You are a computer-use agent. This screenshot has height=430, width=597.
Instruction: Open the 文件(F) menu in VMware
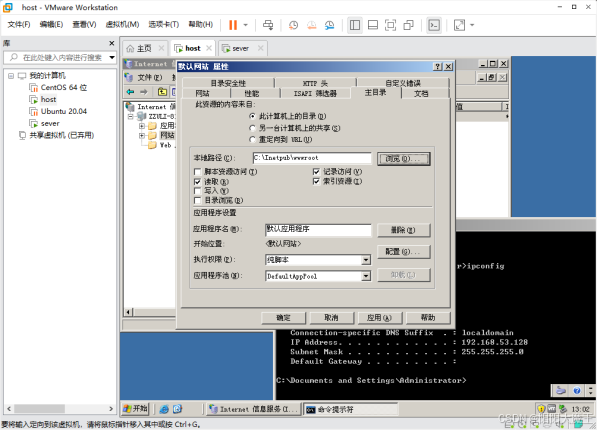[19, 24]
